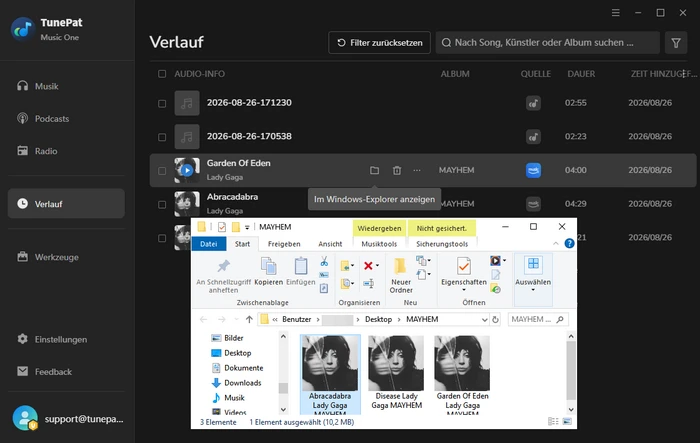Open more options for Garden Of Eden
The width and height of the screenshot is (700, 443).
click(417, 170)
